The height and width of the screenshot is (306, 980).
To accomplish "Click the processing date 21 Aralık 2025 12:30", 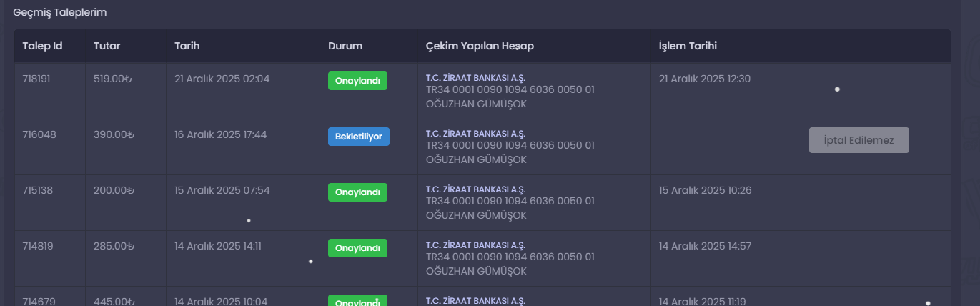I will tap(705, 79).
